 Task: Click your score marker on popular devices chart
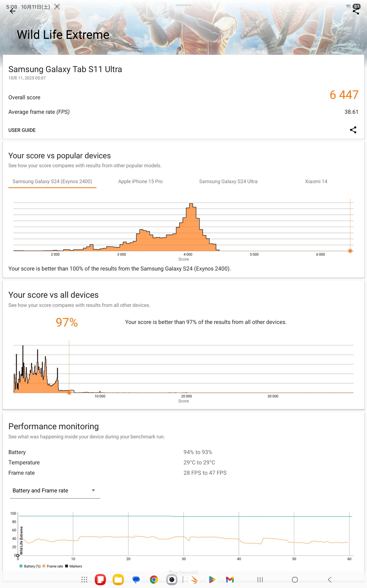[x=350, y=251]
